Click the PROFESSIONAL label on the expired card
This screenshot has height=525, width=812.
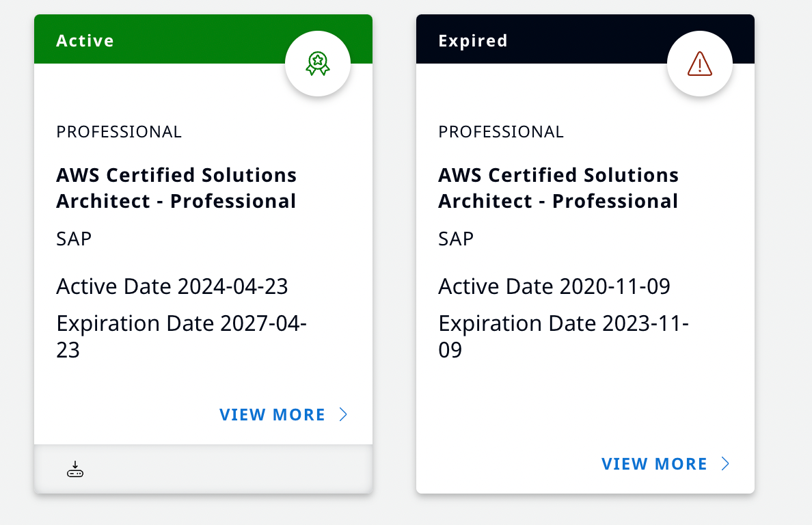(501, 131)
